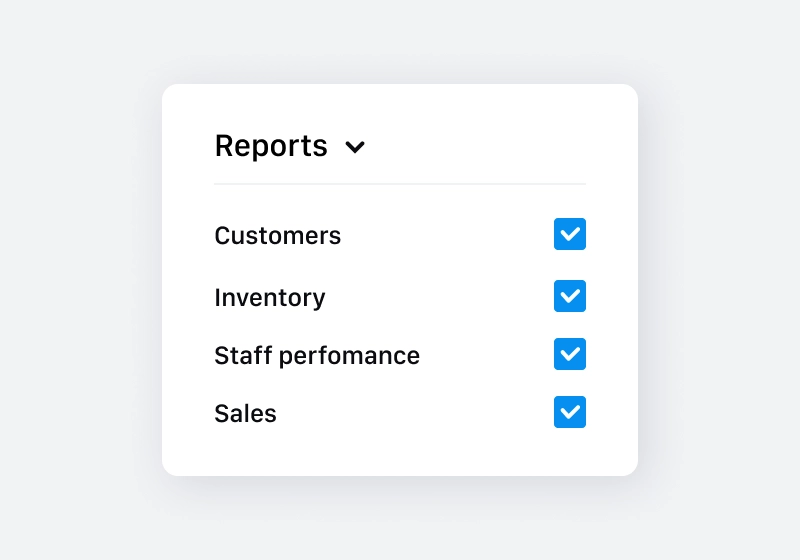Choose the Staff perfomance list item
The width and height of the screenshot is (800, 560).
click(316, 355)
